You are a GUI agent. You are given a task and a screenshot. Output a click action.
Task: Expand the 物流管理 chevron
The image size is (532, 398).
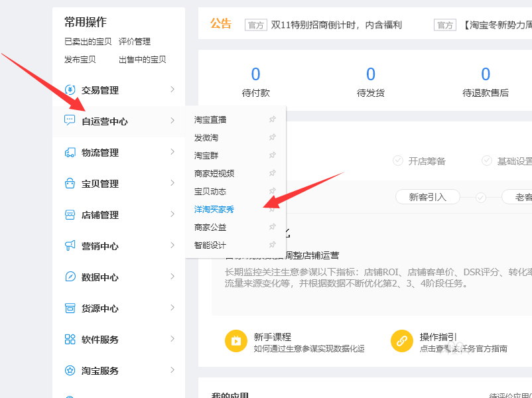172,152
